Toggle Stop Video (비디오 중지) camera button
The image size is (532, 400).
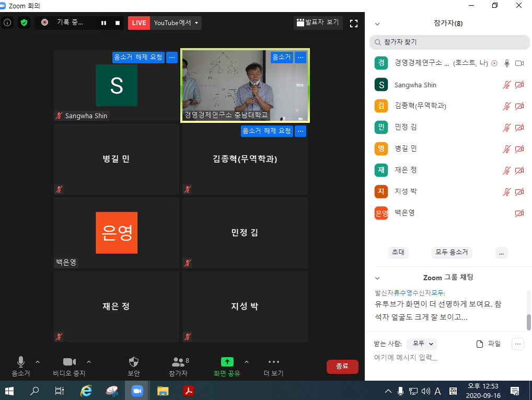[70, 362]
